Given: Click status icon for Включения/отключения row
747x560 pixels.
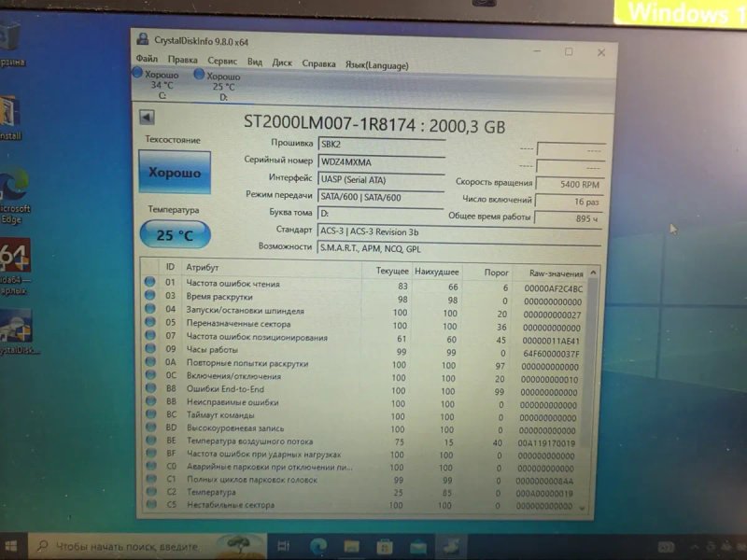Looking at the screenshot, I should tap(150, 374).
